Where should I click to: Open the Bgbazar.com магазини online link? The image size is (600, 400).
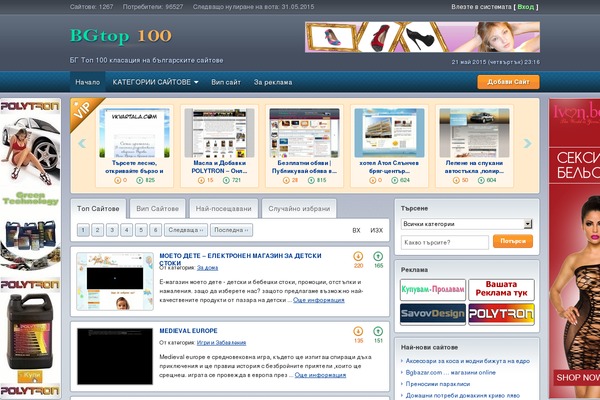[450, 372]
